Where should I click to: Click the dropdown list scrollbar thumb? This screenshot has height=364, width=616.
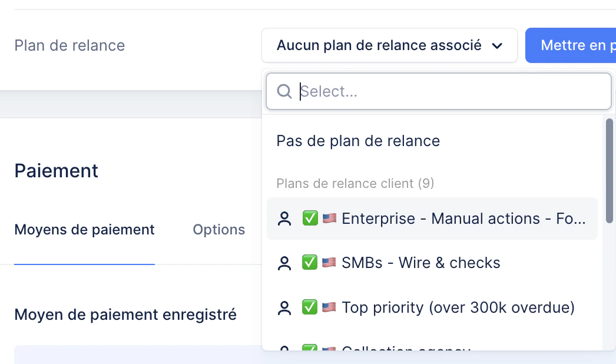tap(610, 171)
